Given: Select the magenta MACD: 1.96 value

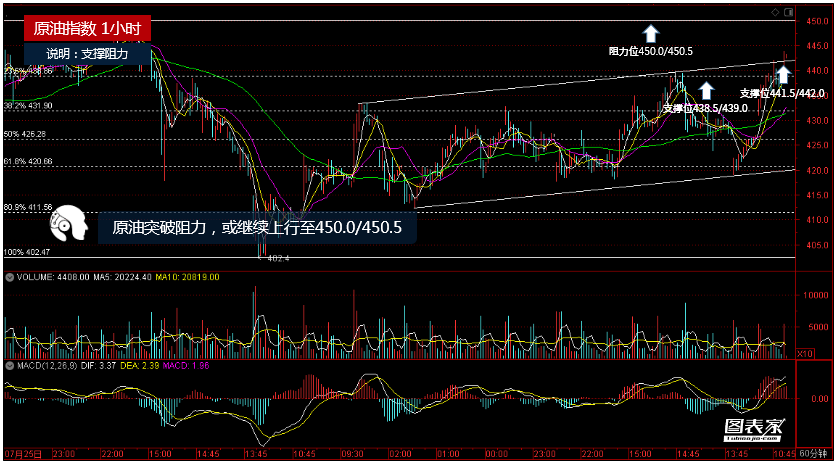Looking at the screenshot, I should click(x=186, y=366).
